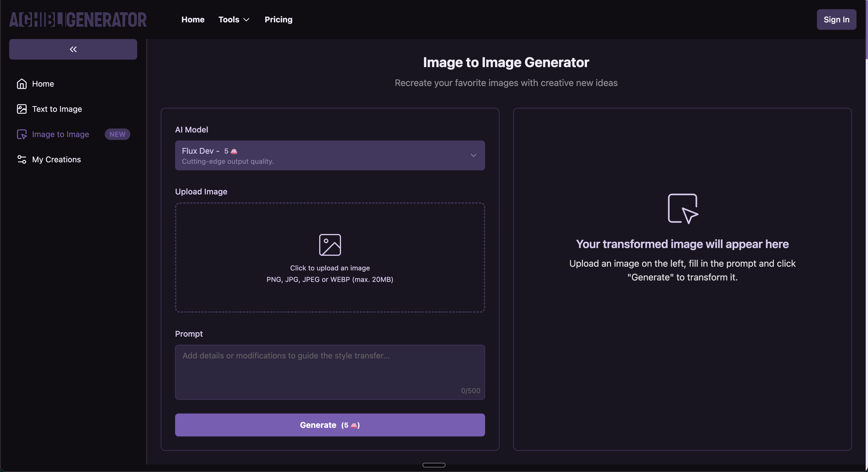868x472 pixels.
Task: Select the Text to Image tool icon
Action: tap(22, 109)
